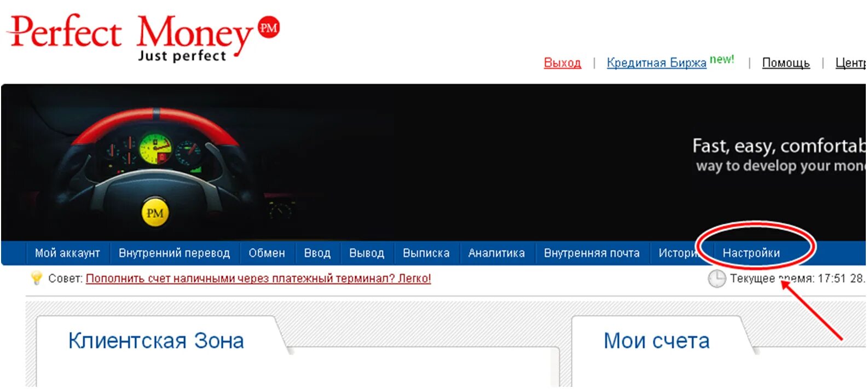Viewport: 868px width, 389px height.
Task: Click the Fast, easy, comfortable banner text
Action: click(779, 146)
